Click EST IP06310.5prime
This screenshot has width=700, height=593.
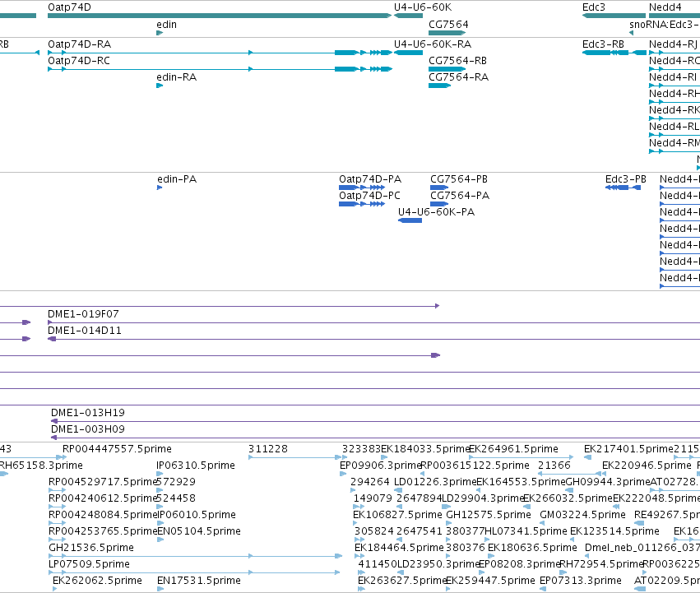point(196,466)
